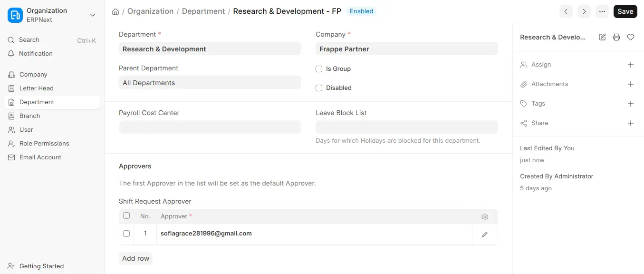Expand the Organization workspace switcher chevron
The image size is (644, 274).
[x=93, y=15]
